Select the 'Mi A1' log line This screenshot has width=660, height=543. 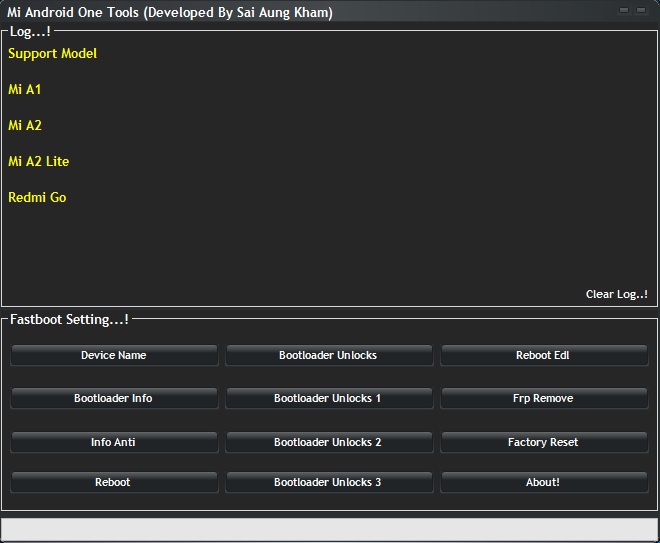coord(24,89)
